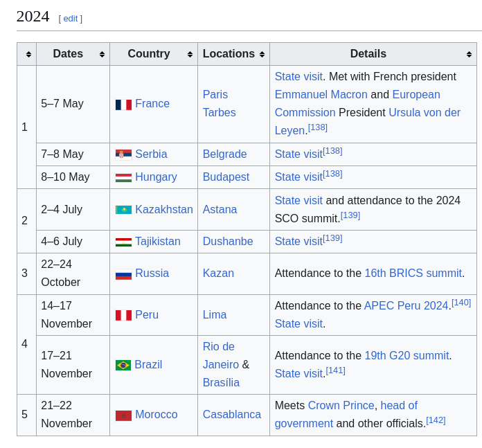The height and width of the screenshot is (448, 482).
Task: Open citation 142 in Morocco row
Action: (436, 420)
